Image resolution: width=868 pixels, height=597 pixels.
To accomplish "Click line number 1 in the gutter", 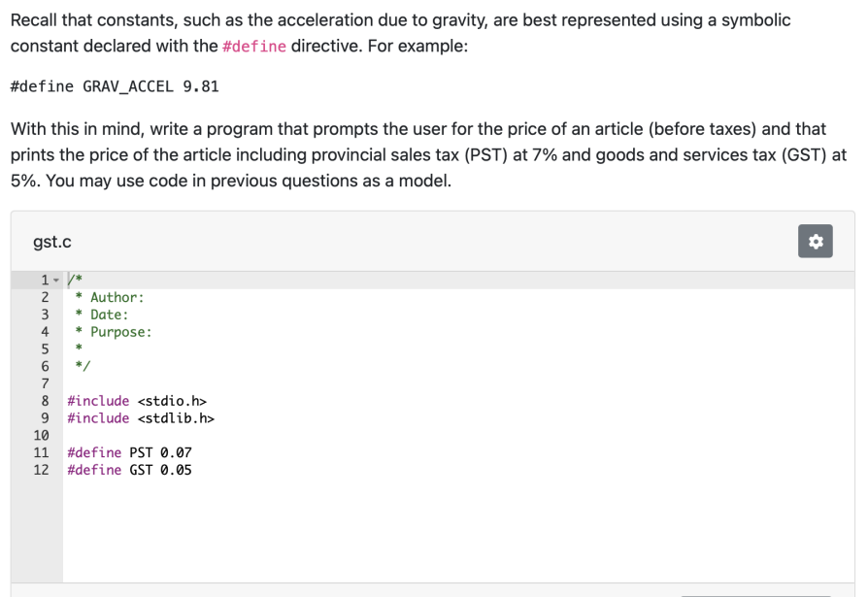I will point(43,279).
